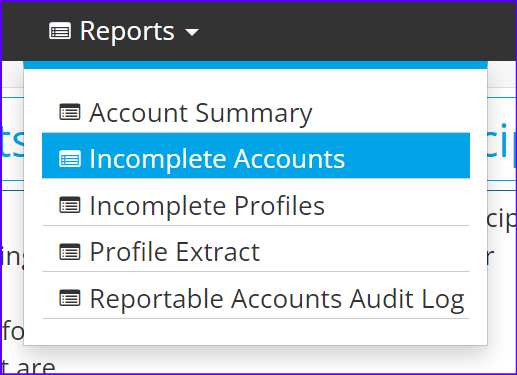The width and height of the screenshot is (517, 375).
Task: Click blank white space under Audit Log entry
Action: tap(255, 332)
